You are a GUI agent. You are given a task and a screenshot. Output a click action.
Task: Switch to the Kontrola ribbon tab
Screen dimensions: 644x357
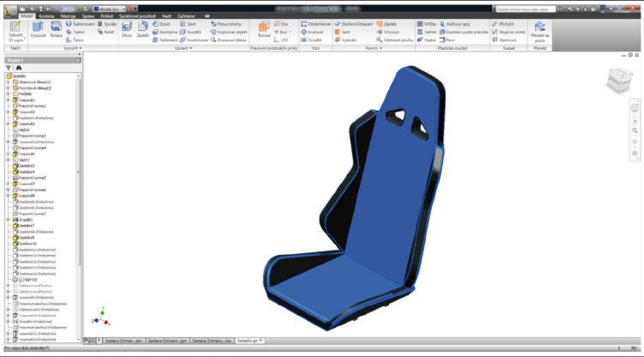tap(47, 15)
